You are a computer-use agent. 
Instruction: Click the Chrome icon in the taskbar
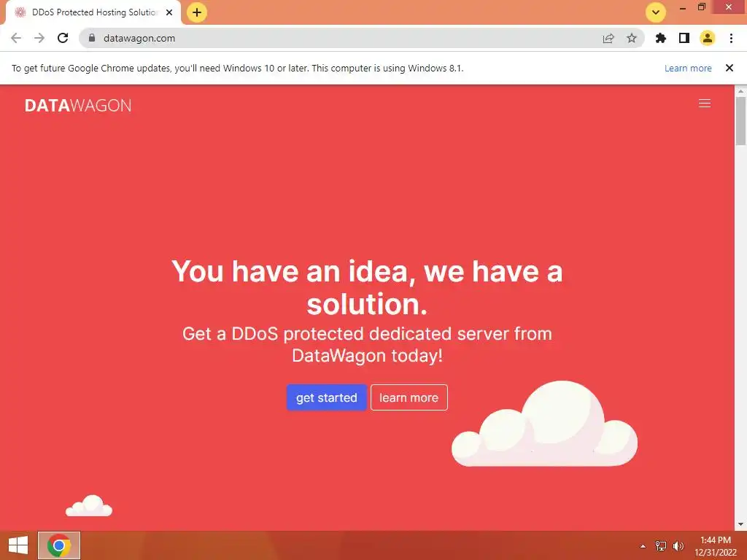59,545
